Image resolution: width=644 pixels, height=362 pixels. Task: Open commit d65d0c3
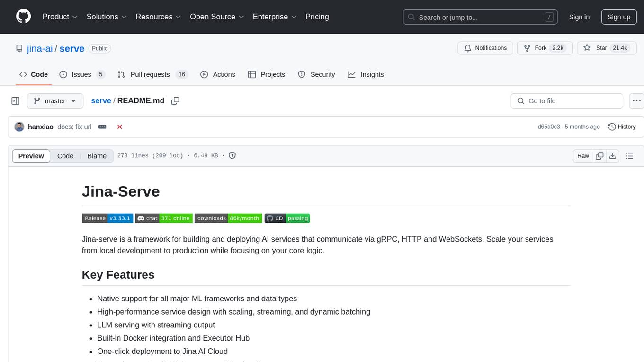tap(548, 127)
